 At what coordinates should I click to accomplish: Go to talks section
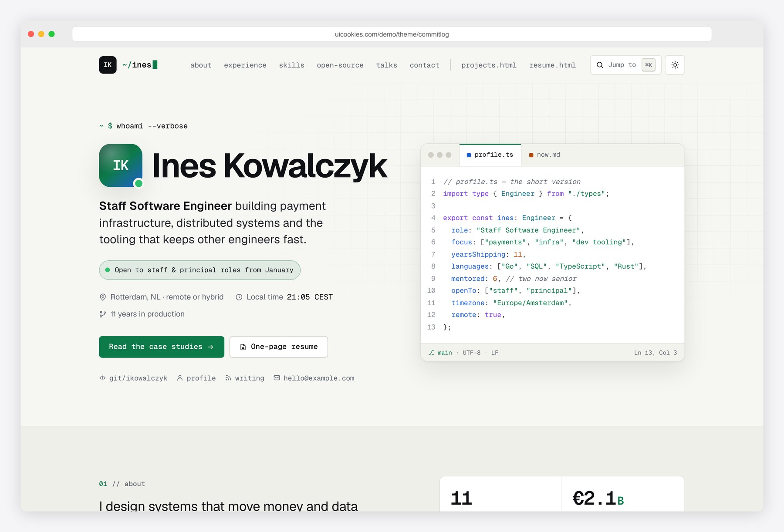(x=387, y=65)
